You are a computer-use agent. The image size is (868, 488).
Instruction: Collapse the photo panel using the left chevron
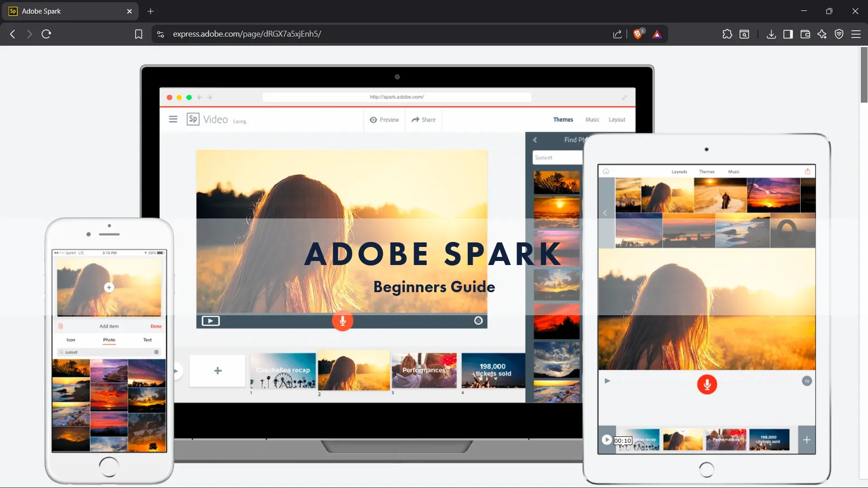tap(605, 213)
